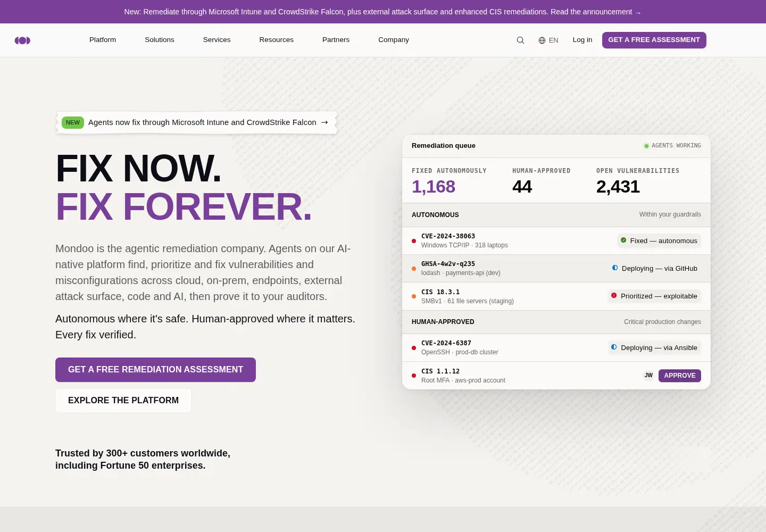Screen dimensions: 766x532
Task: Select CVE-2024-38063 row title
Action: click(x=448, y=236)
